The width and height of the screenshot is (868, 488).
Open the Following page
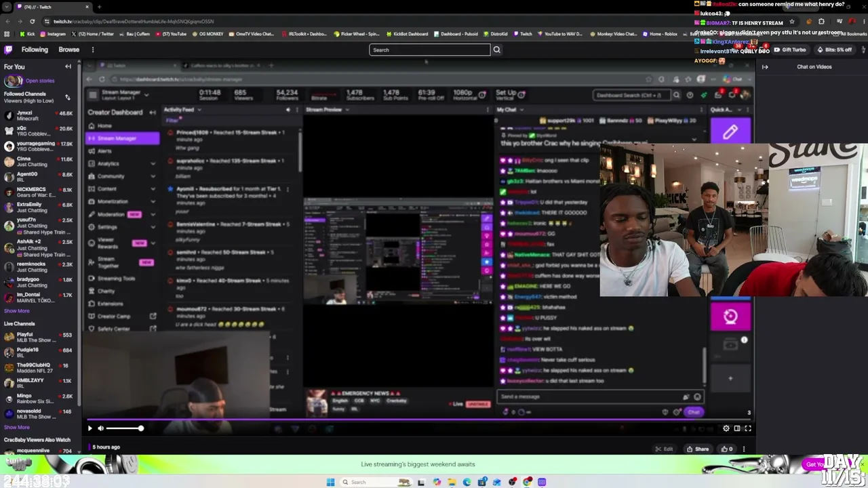pyautogui.click(x=35, y=49)
